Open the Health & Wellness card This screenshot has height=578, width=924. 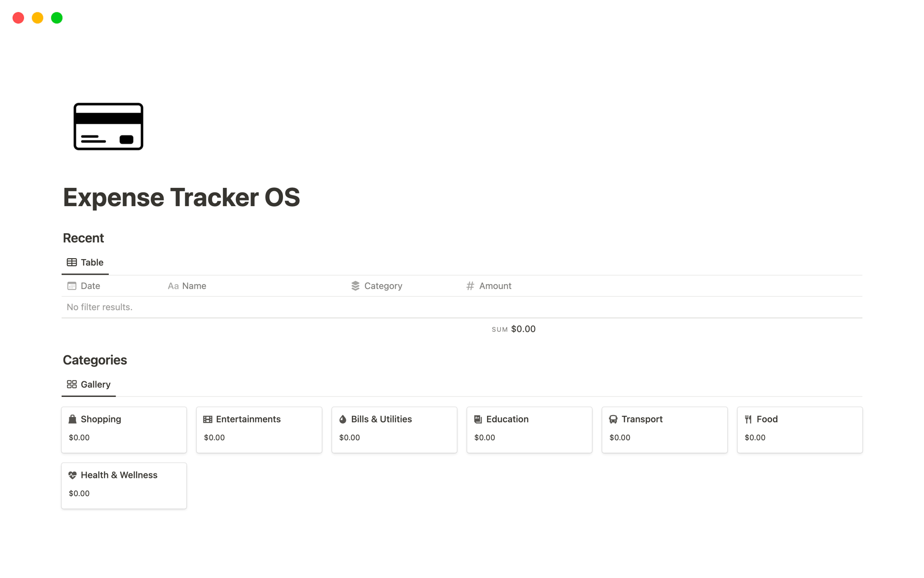[124, 486]
